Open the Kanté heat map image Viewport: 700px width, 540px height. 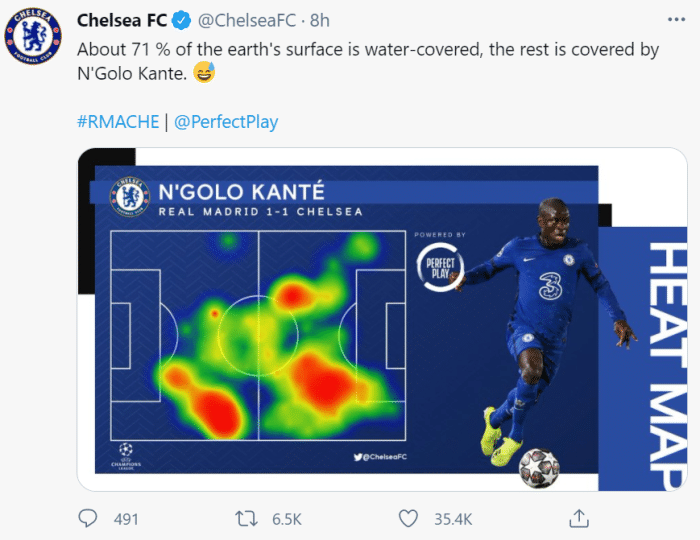coord(382,320)
